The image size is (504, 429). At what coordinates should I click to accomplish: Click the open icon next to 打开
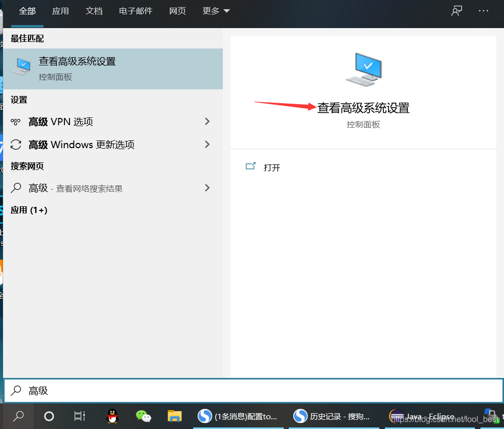[250, 166]
